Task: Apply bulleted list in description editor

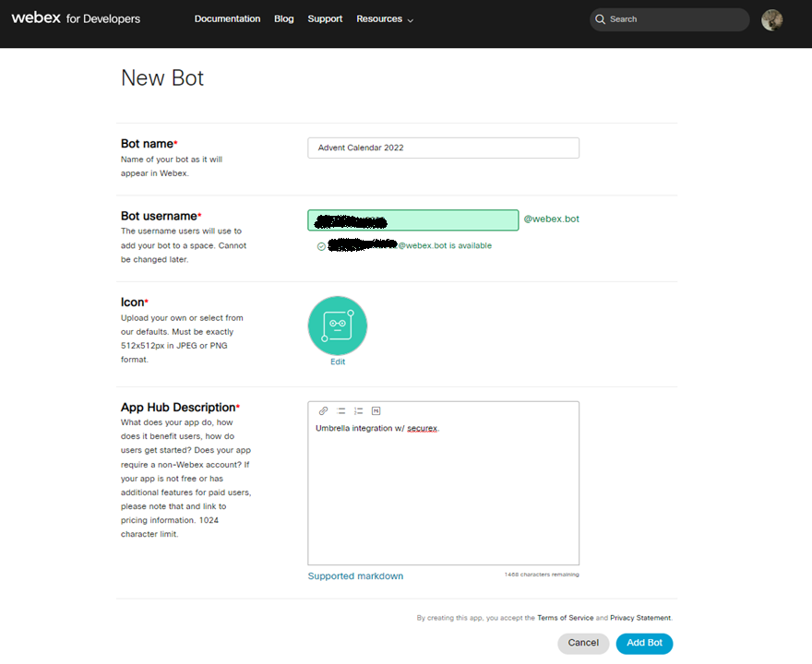Action: pyautogui.click(x=340, y=411)
